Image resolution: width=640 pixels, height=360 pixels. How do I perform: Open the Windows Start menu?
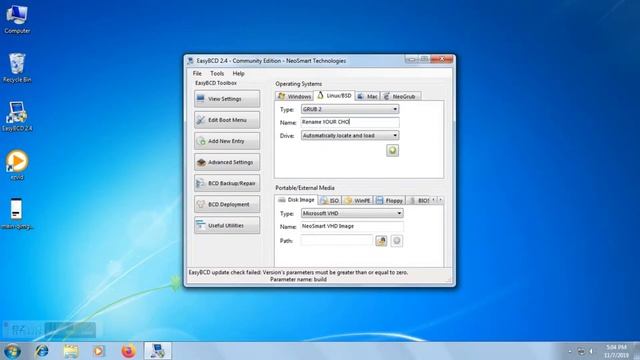click(x=12, y=351)
